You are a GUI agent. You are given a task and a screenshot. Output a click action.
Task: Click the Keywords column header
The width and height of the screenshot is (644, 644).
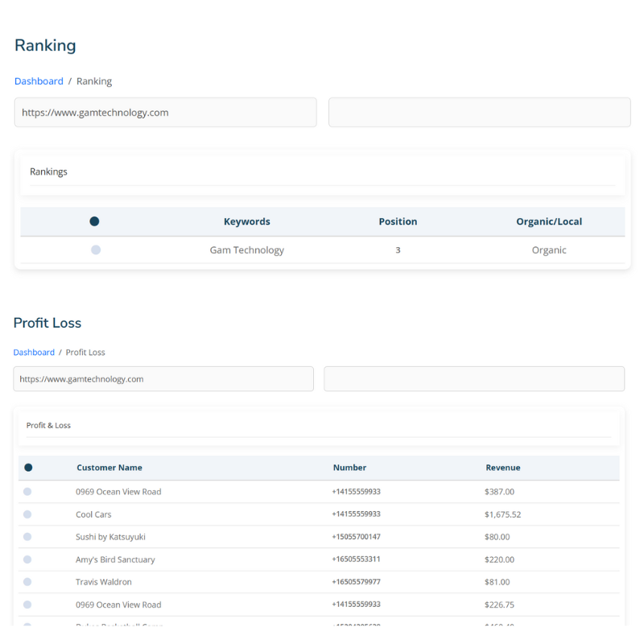point(246,221)
